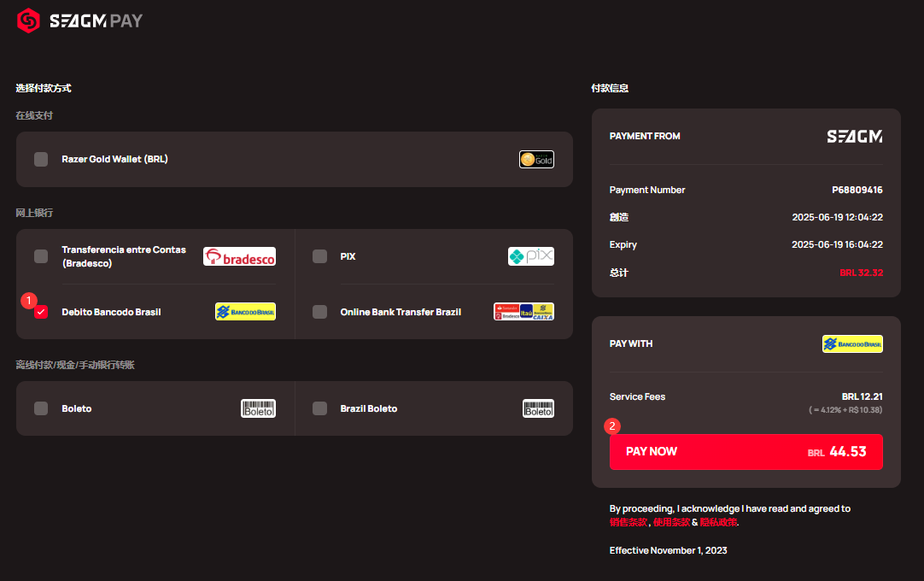924x581 pixels.
Task: Click the payment number P68809416
Action: tap(857, 190)
